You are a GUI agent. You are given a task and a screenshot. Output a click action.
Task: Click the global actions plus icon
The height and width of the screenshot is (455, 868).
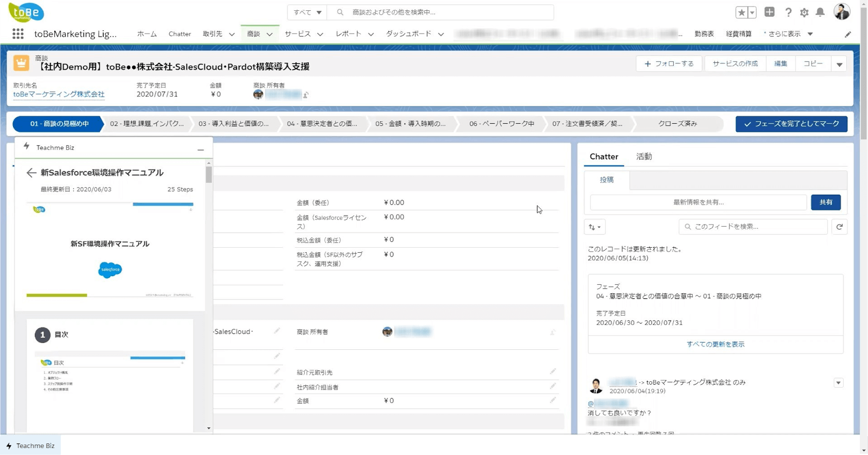(769, 12)
